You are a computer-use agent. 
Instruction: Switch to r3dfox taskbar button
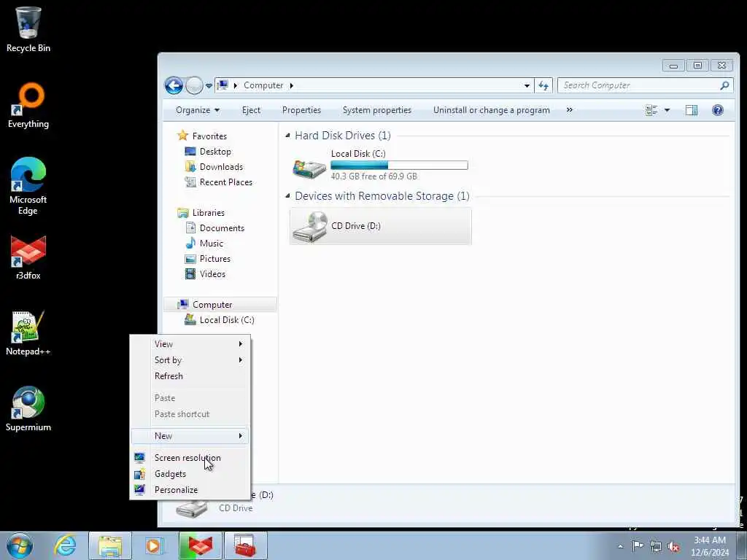tap(201, 545)
